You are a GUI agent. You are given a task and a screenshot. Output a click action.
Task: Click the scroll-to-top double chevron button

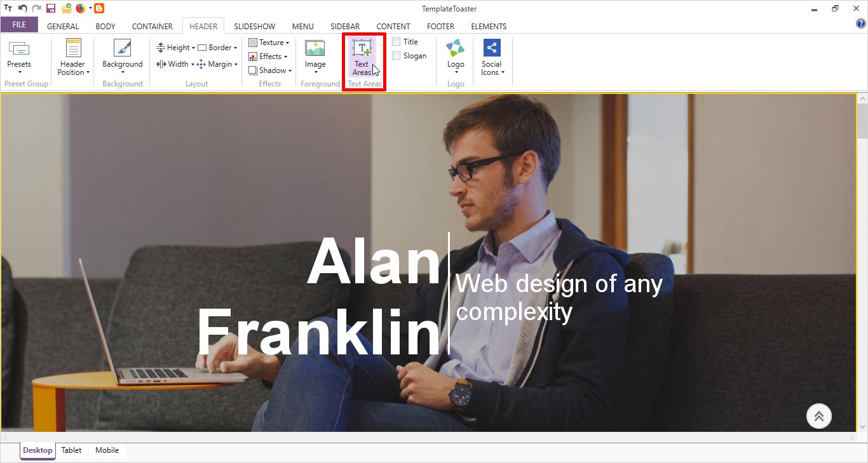click(818, 417)
